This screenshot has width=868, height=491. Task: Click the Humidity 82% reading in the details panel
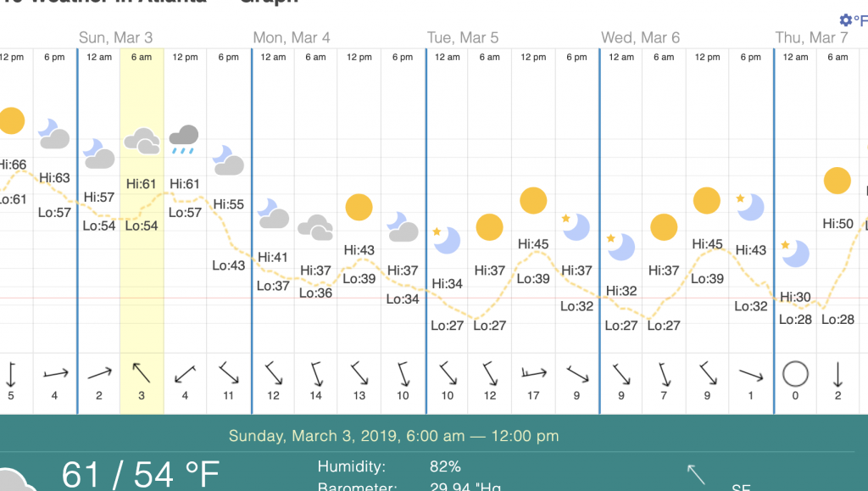(444, 466)
